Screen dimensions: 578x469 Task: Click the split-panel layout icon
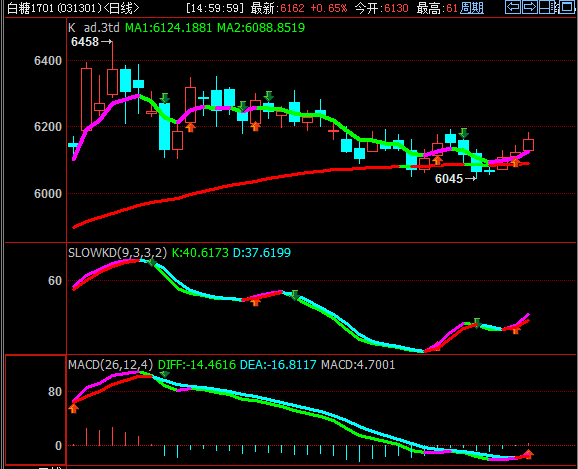pos(547,7)
